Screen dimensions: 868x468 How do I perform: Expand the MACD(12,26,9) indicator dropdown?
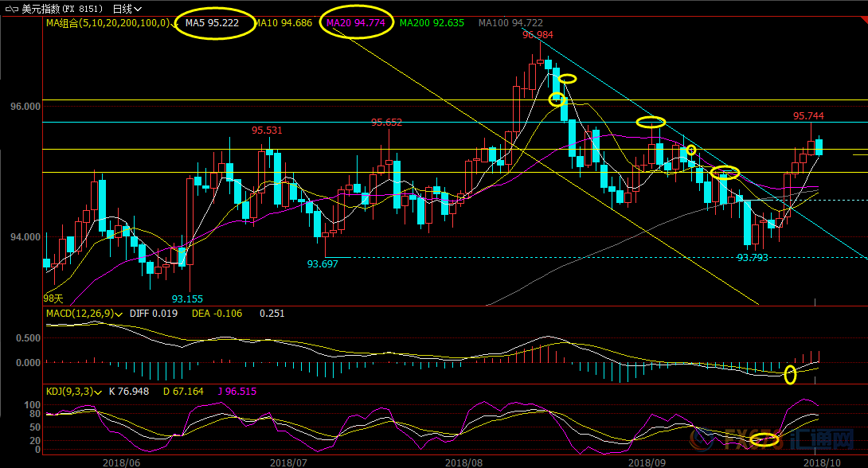click(119, 314)
